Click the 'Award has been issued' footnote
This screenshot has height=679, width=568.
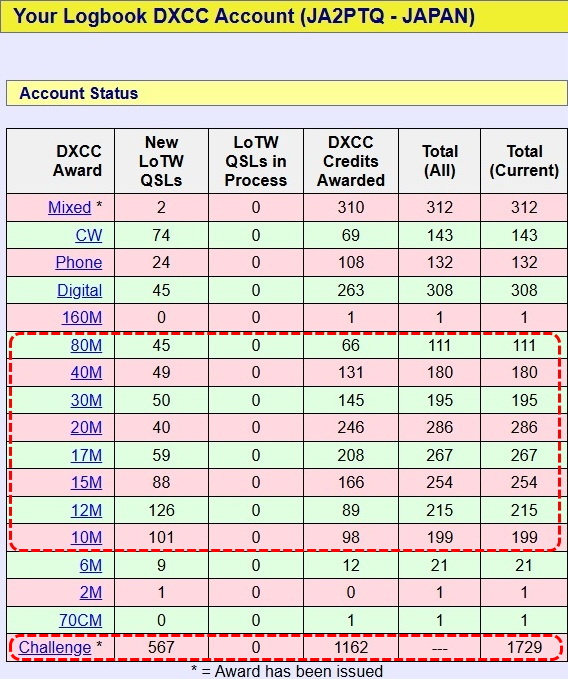[287, 671]
